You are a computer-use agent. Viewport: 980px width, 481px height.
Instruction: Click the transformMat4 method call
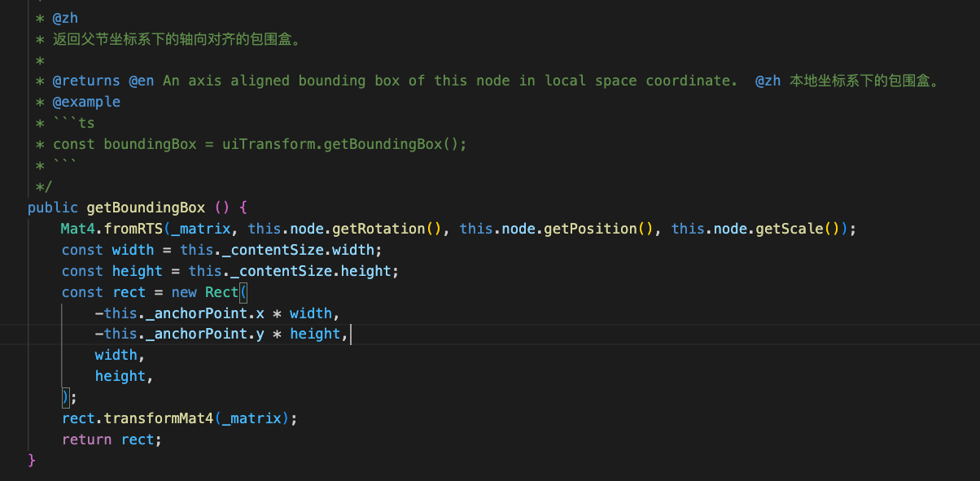click(158, 418)
